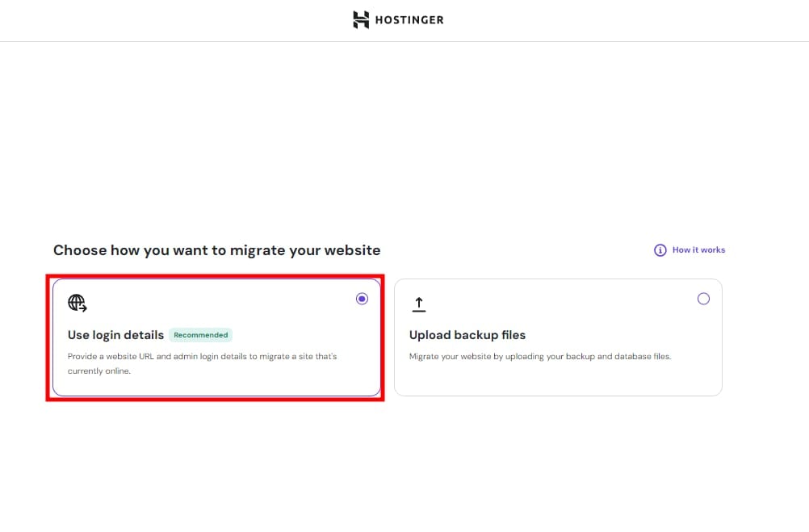Click the word 'migrate' in the page heading
809x532 pixels.
[256, 250]
